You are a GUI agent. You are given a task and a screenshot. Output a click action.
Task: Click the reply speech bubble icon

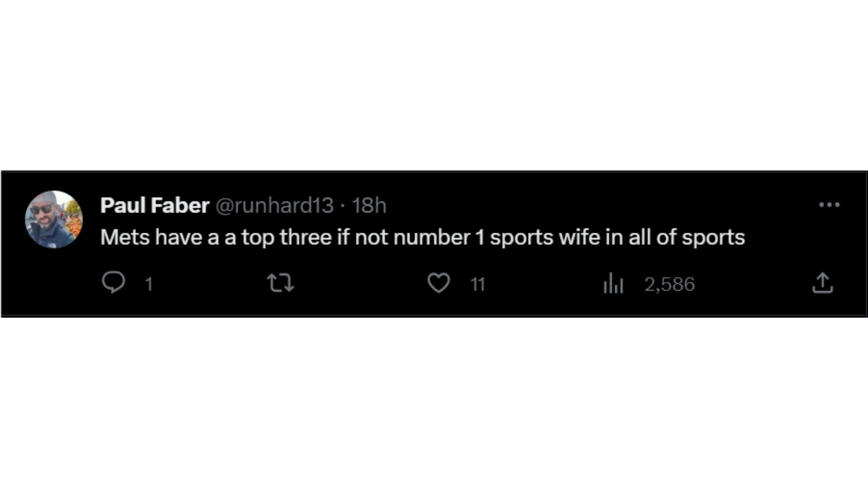tap(113, 282)
